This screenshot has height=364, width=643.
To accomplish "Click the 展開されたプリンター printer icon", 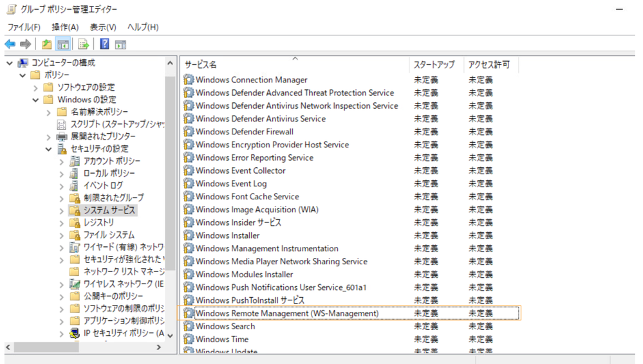I will coord(62,136).
